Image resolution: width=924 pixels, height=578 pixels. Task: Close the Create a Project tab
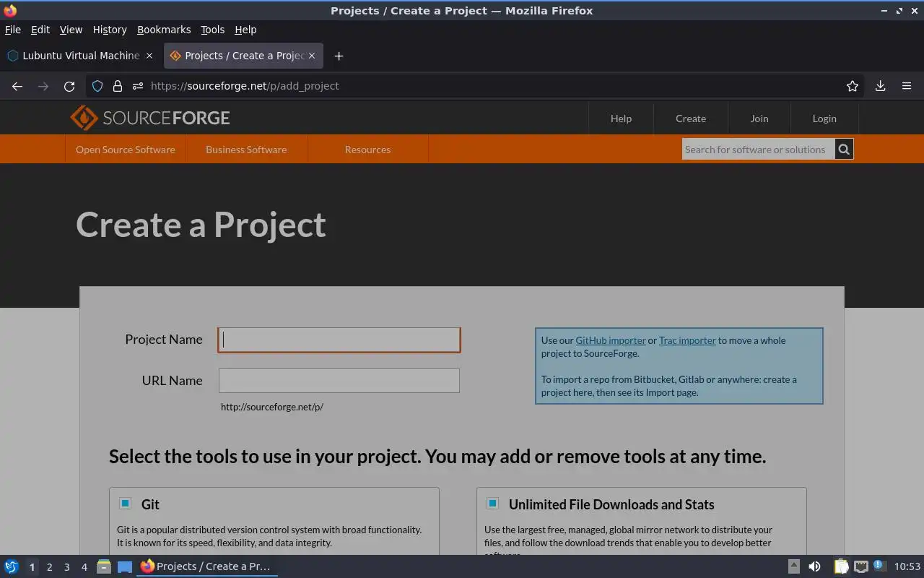coord(312,56)
